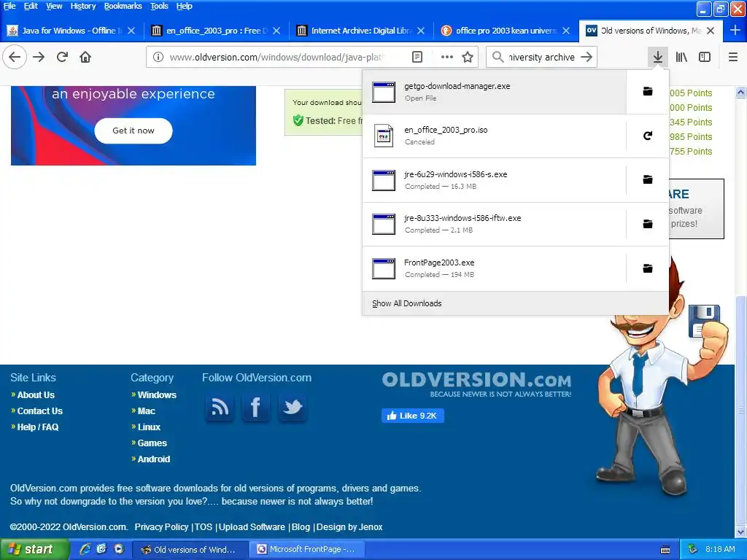Open the Upload Software footer link
This screenshot has width=747, height=560.
point(252,527)
